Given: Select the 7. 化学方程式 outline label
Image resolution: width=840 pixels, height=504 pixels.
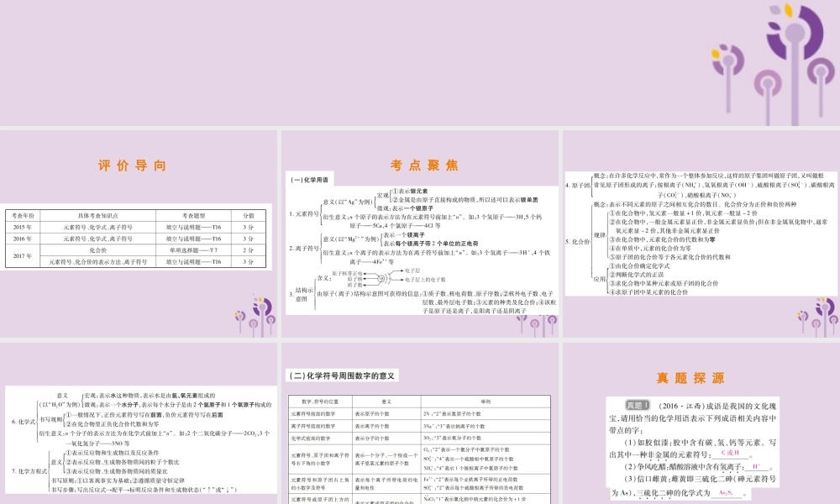Looking at the screenshot, I should coord(29,471).
